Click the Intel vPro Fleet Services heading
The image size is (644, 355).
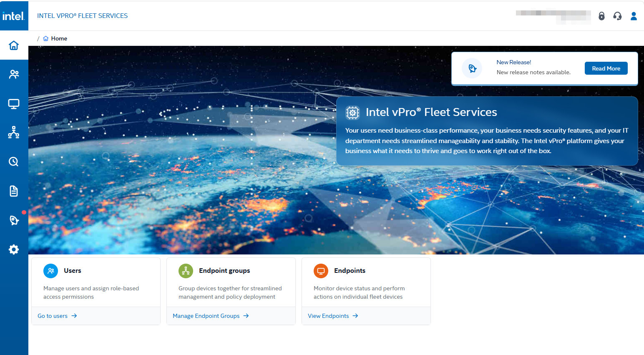coord(431,112)
